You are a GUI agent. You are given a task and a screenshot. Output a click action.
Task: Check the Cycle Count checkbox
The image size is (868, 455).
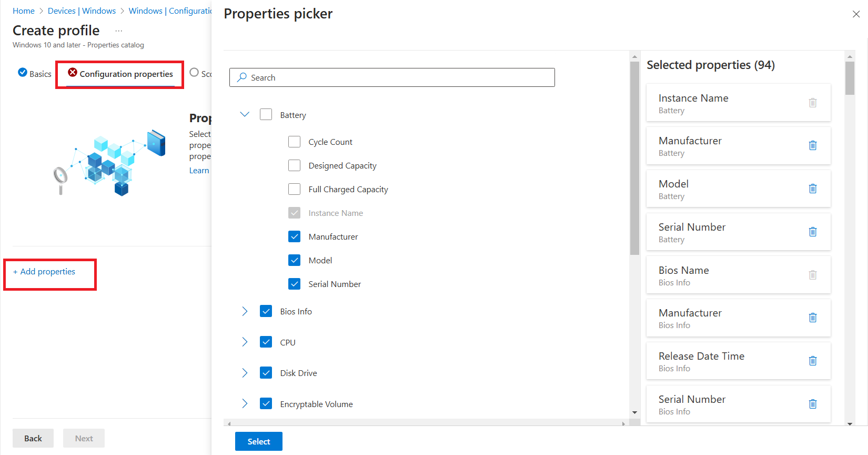(295, 142)
